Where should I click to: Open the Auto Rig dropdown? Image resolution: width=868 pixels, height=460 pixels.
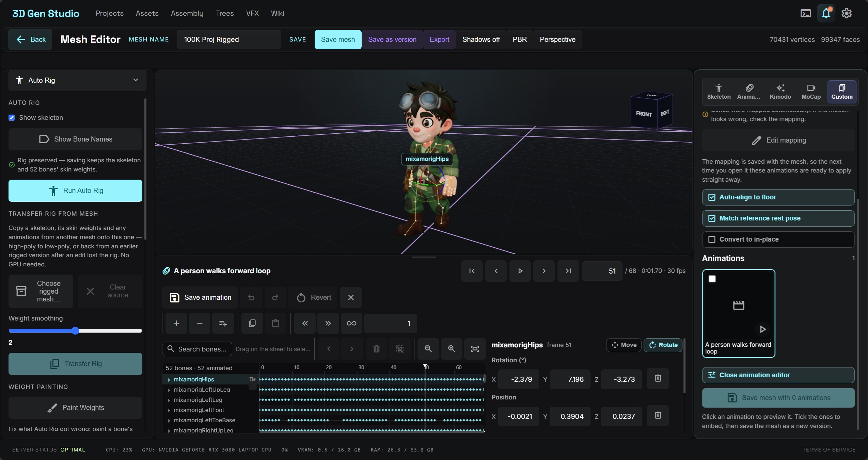(x=77, y=80)
